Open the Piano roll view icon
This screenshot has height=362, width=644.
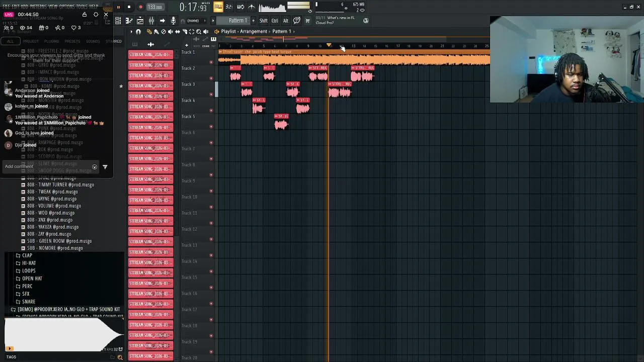point(129,21)
